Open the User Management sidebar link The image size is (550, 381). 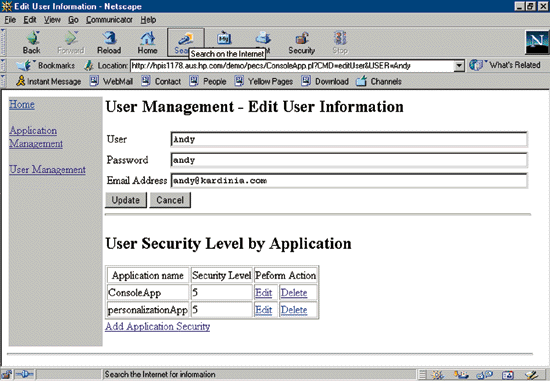coord(47,169)
